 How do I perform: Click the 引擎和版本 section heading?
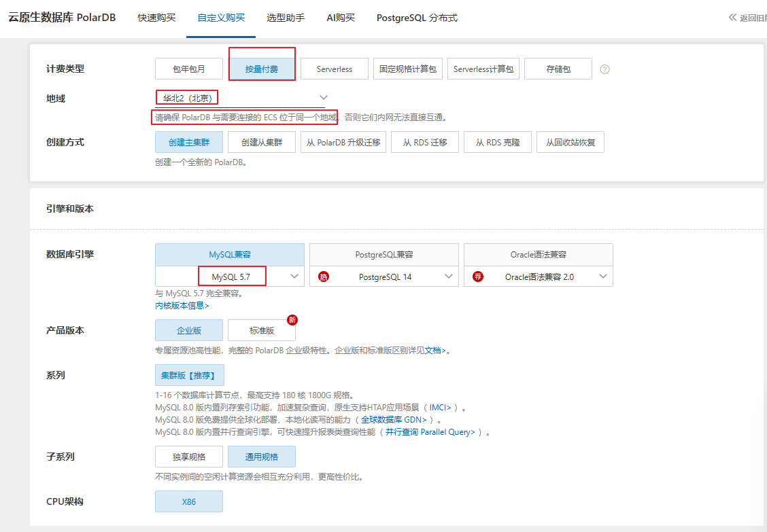tap(70, 209)
